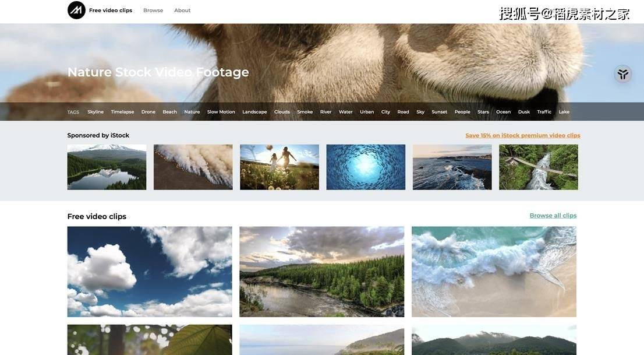Open the snowy mountain lake sponsored thumbnail

tap(107, 167)
